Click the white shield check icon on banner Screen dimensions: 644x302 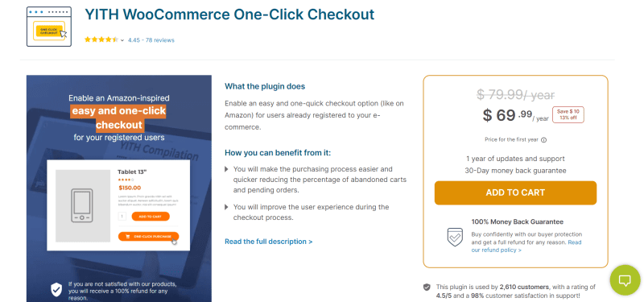(56, 289)
